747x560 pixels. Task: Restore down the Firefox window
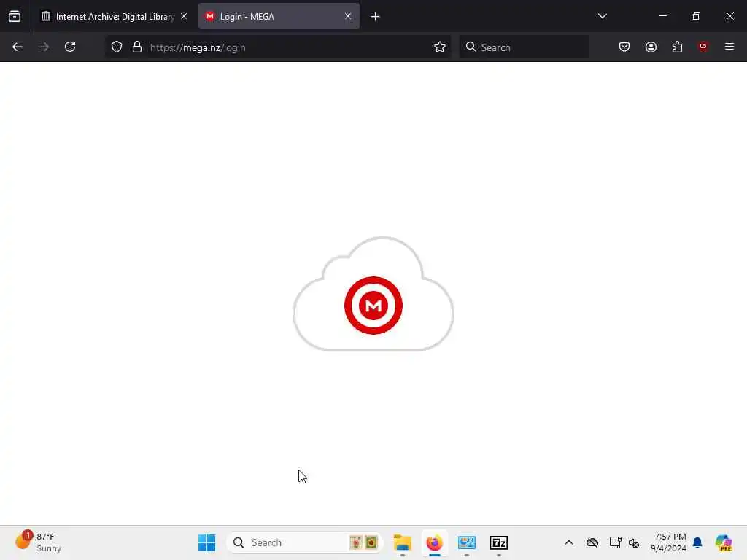pyautogui.click(x=697, y=16)
